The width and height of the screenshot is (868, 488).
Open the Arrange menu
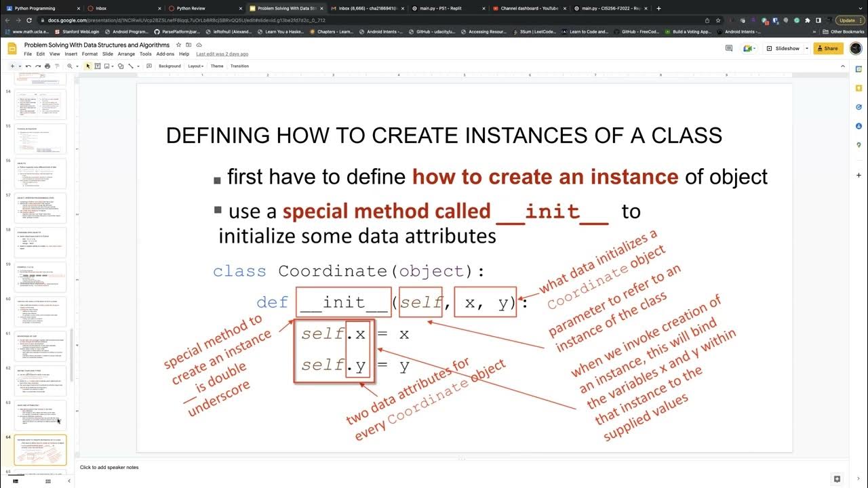tap(126, 54)
